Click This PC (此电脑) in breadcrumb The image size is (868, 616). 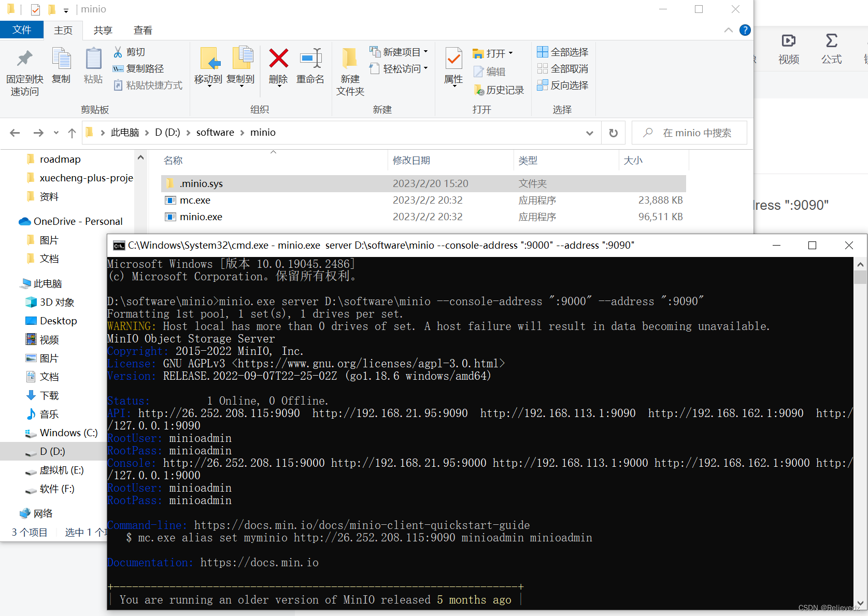click(x=125, y=133)
